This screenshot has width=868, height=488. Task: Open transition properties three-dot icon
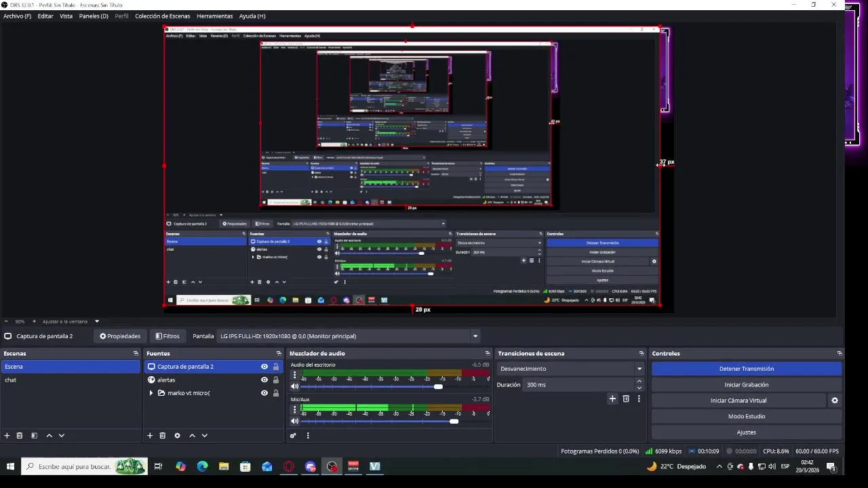click(x=639, y=399)
